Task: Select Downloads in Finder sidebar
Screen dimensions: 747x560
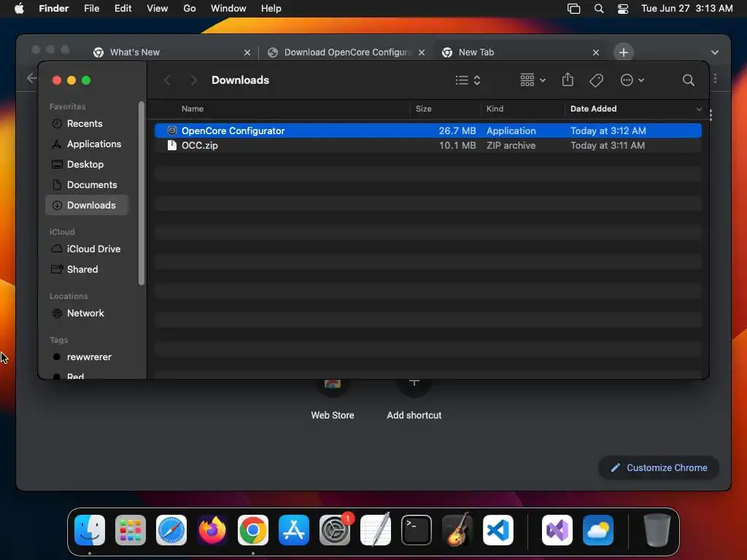Action: click(87, 205)
